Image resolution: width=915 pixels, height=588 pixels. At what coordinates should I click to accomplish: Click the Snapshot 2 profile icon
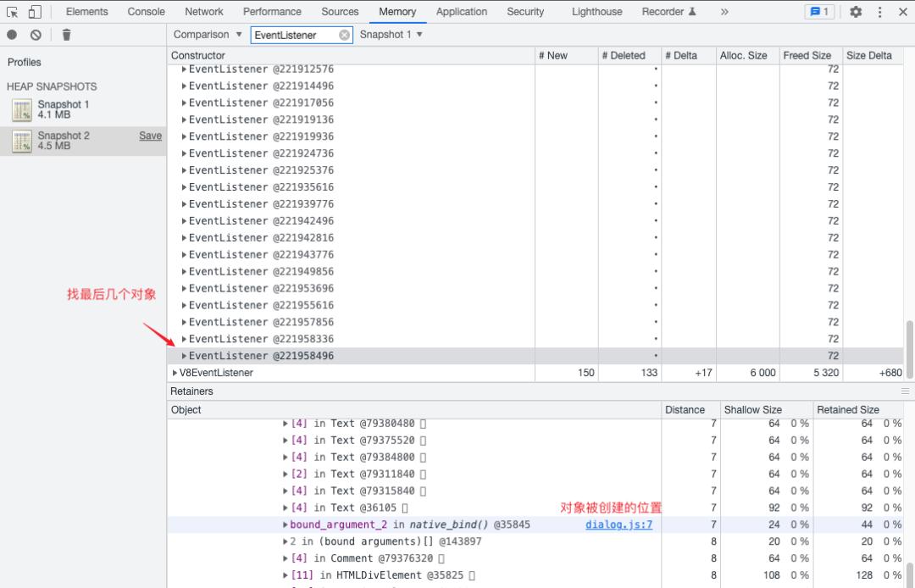(22, 141)
